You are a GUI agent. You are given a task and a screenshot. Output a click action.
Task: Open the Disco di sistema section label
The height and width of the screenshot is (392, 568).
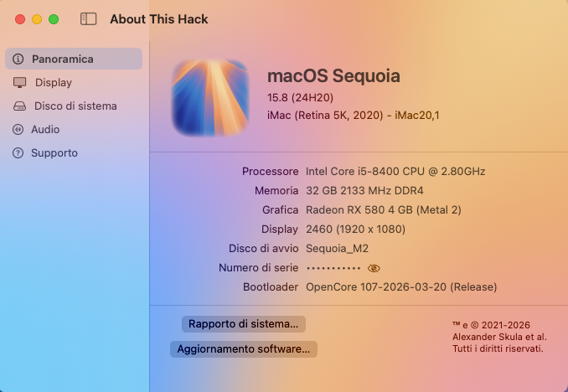click(75, 106)
